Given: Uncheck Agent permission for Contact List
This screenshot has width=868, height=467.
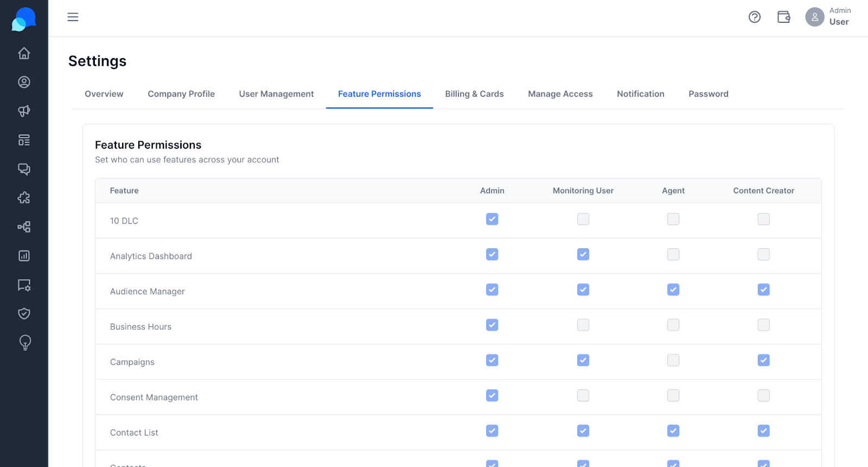Looking at the screenshot, I should click(x=673, y=431).
